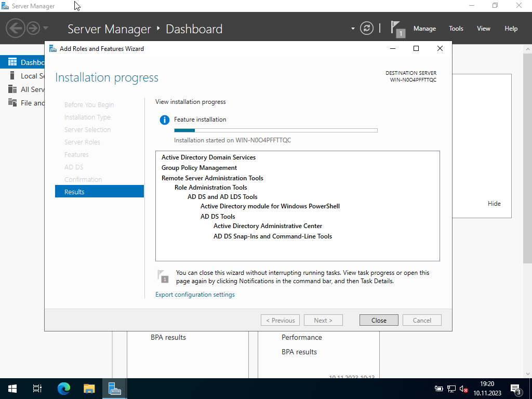Click the feature installation progress bar

(275, 130)
